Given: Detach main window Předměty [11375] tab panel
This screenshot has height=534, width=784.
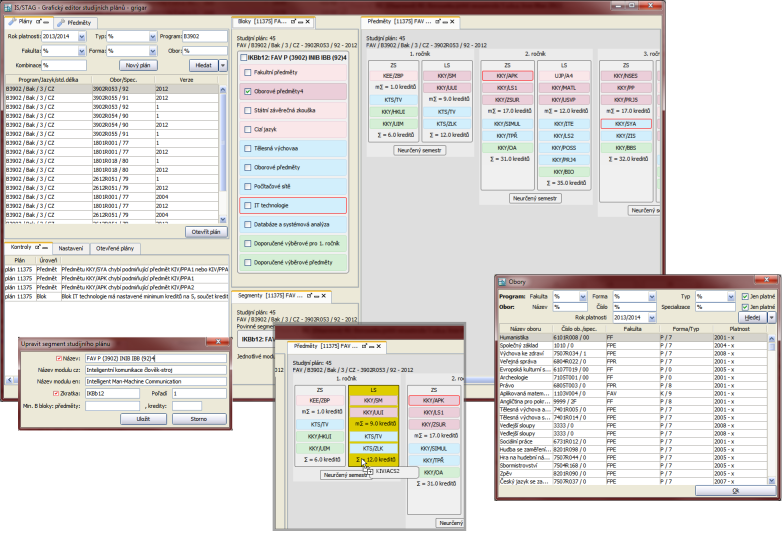Looking at the screenshot, I should tap(438, 22).
